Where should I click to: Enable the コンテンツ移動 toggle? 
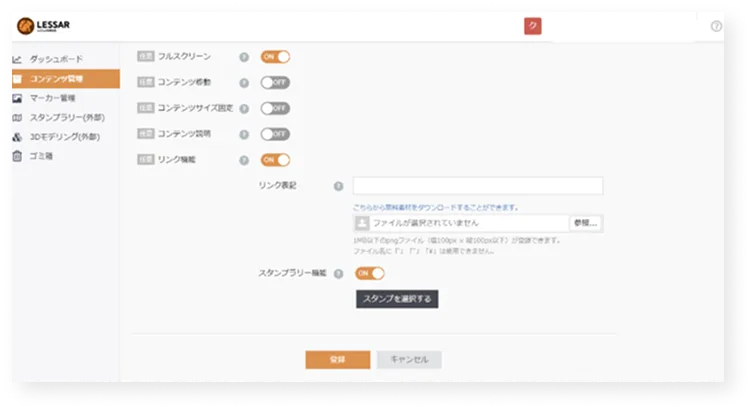pyautogui.click(x=275, y=82)
